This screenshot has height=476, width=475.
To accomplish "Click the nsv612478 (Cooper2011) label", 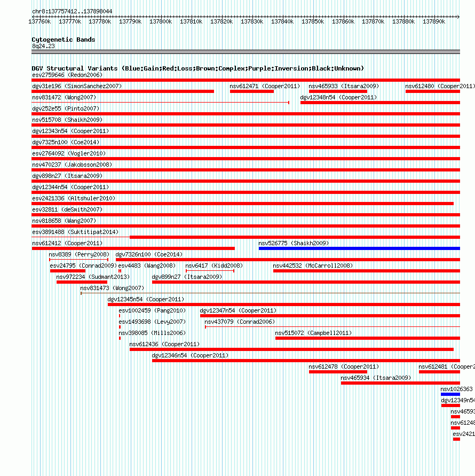I will pos(344,367).
